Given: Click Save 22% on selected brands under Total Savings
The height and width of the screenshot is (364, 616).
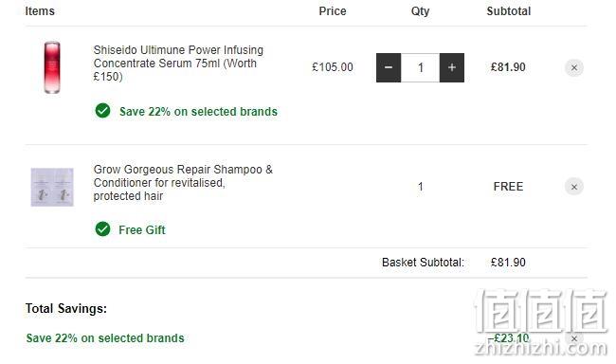Looking at the screenshot, I should tap(105, 338).
